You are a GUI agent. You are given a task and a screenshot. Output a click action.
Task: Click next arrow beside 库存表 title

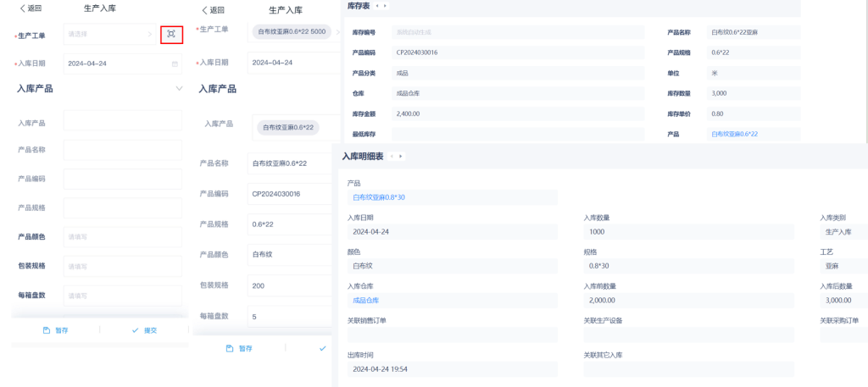386,6
